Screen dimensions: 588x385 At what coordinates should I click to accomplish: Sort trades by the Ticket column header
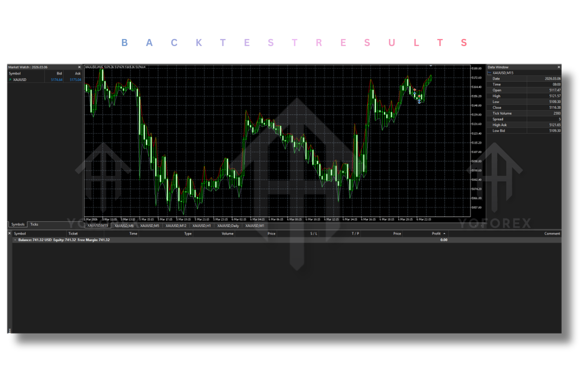click(x=73, y=234)
